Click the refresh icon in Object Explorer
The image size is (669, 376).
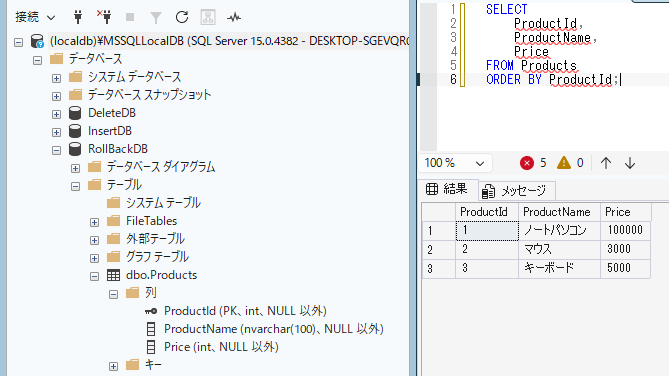[182, 17]
